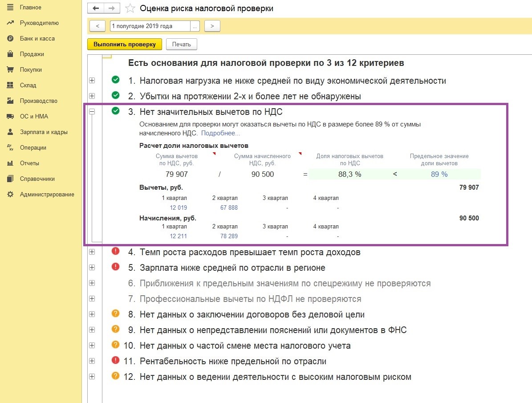Image resolution: width=532 pixels, height=403 pixels.
Task: Open period selection with ellipsis button
Action: tap(195, 26)
